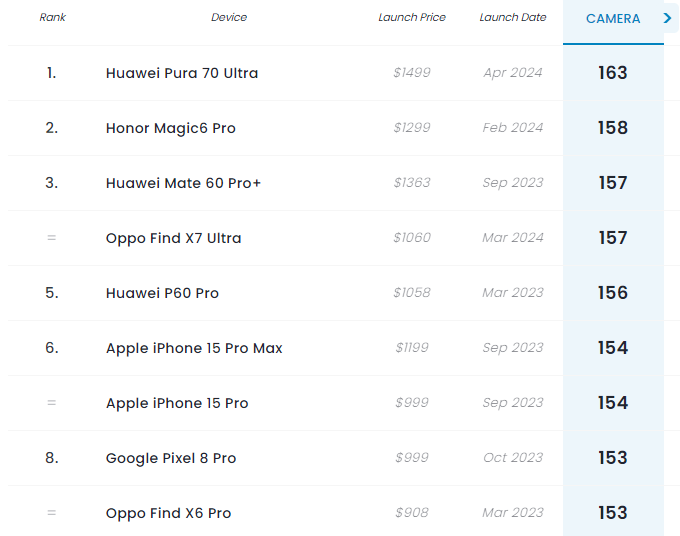Viewport: 680px width, 536px height.
Task: Open Huawei Mate 60 Pro+ device page
Action: 183,183
